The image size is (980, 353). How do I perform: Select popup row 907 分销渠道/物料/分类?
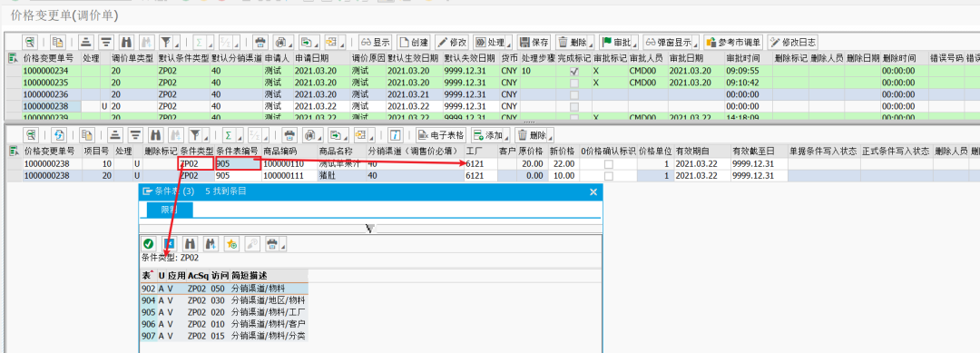click(x=224, y=336)
